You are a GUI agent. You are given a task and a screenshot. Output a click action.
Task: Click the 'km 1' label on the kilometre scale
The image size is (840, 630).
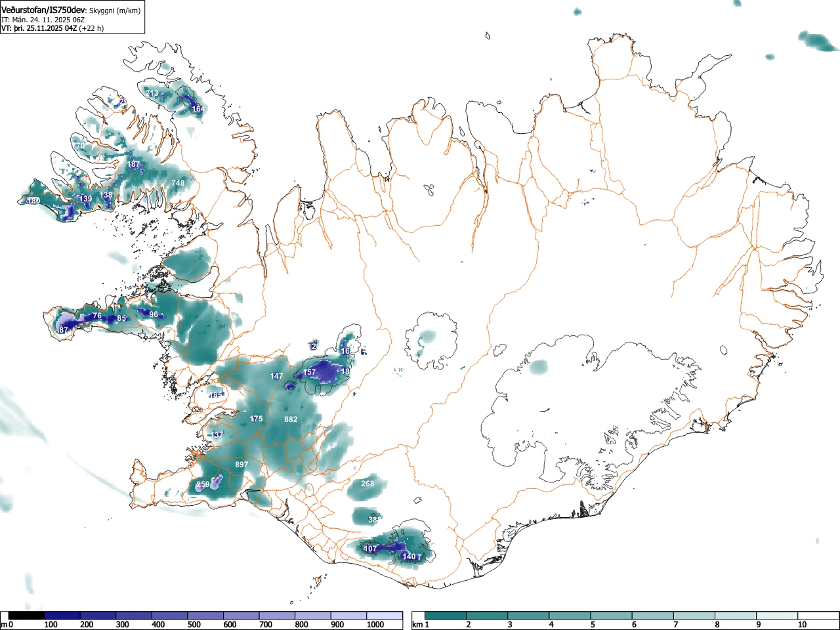tap(421, 625)
